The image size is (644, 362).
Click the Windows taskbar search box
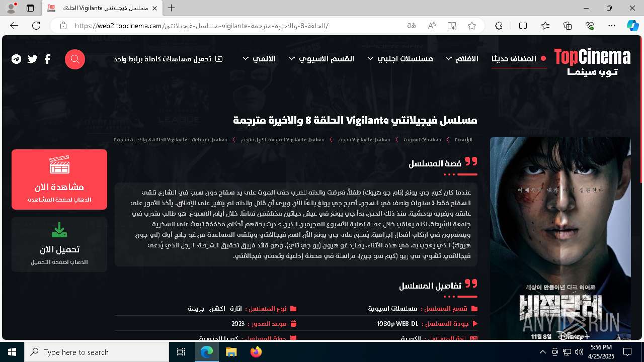point(97,352)
